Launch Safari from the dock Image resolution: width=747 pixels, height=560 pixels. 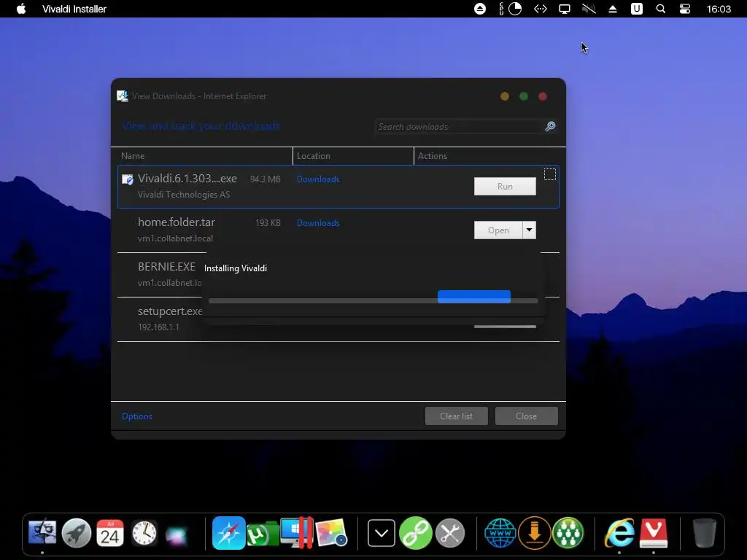[228, 532]
